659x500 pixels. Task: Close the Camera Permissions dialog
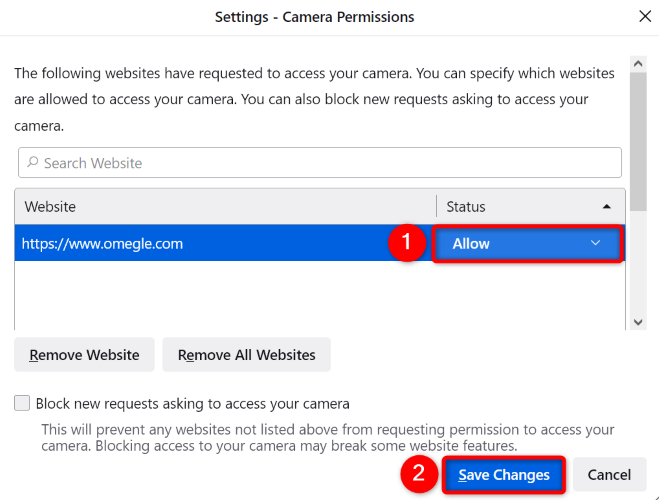coord(644,17)
